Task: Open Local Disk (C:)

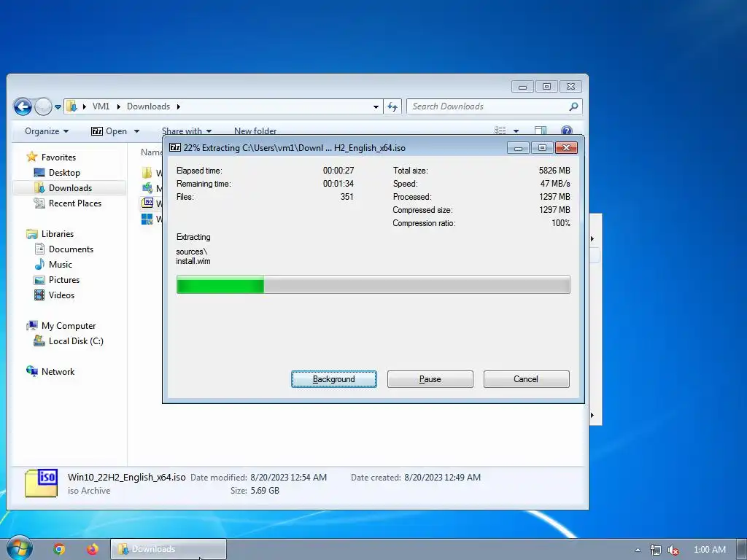Action: (76, 341)
